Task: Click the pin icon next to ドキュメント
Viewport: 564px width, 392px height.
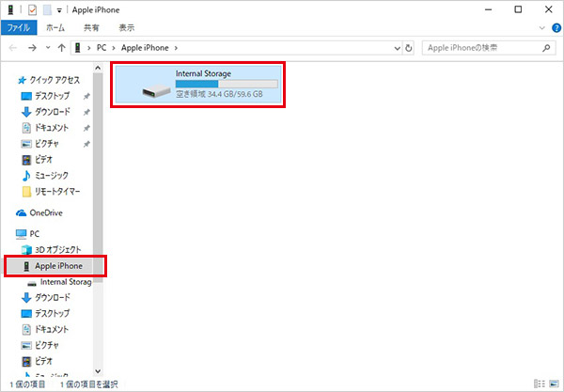Action: (86, 128)
